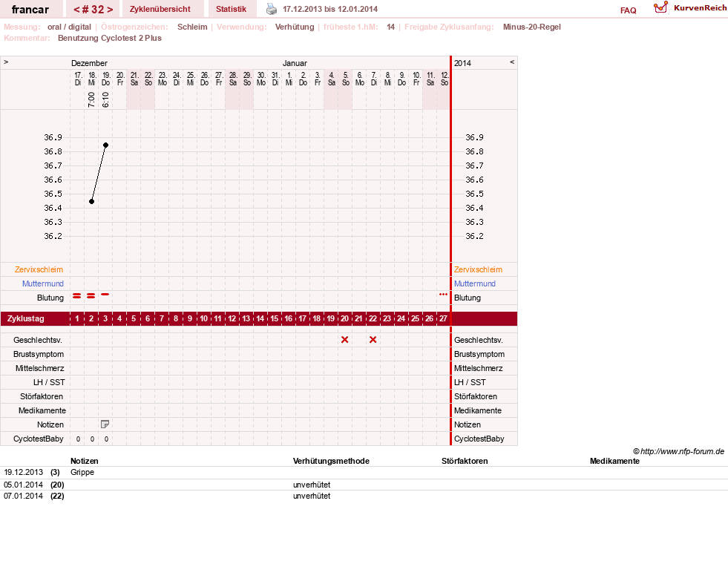Click the date range 17.12.2013 bis 12.01.2014
This screenshot has height=564, width=728.
pos(330,9)
